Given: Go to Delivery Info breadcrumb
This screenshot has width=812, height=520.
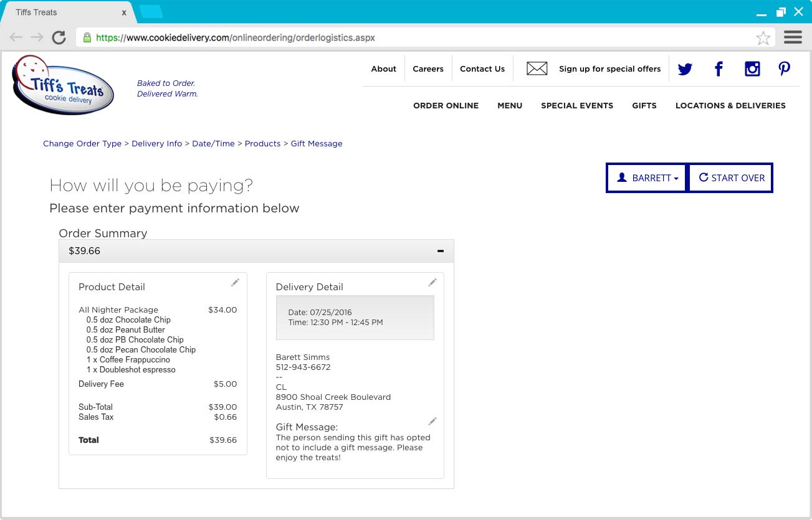Looking at the screenshot, I should (x=157, y=144).
